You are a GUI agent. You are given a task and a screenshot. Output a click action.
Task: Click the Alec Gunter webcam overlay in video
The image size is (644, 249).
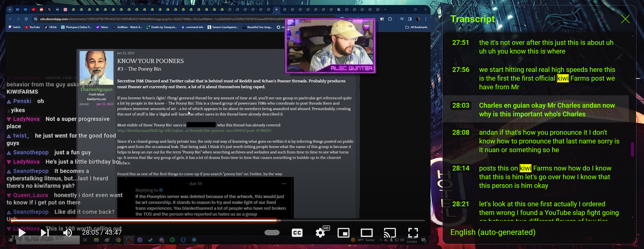pyautogui.click(x=330, y=46)
